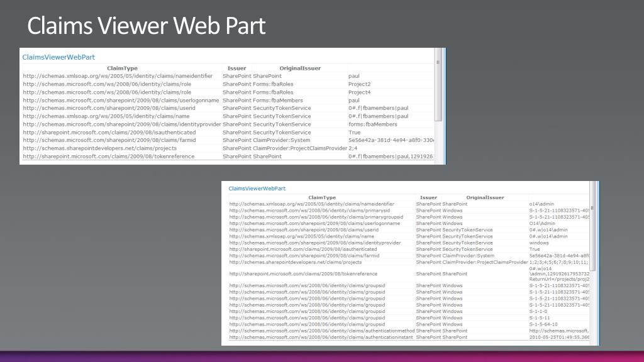Select the nameidentifier value o14\admin
The height and width of the screenshot is (362, 644).
pos(541,204)
